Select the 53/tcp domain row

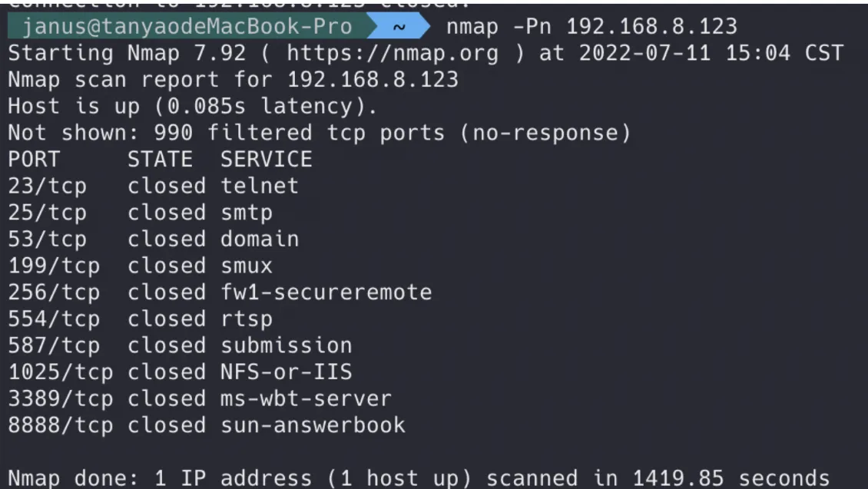coord(153,239)
